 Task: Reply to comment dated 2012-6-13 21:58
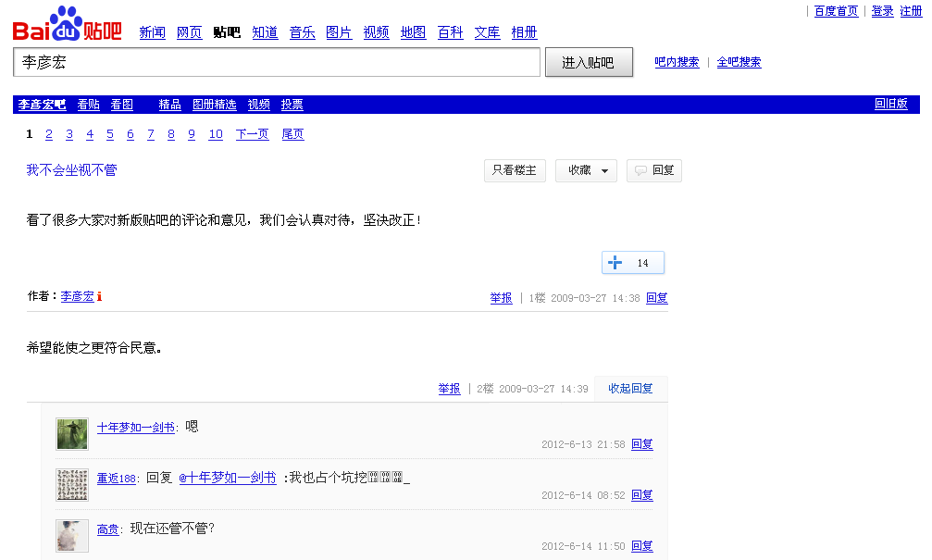pos(642,444)
